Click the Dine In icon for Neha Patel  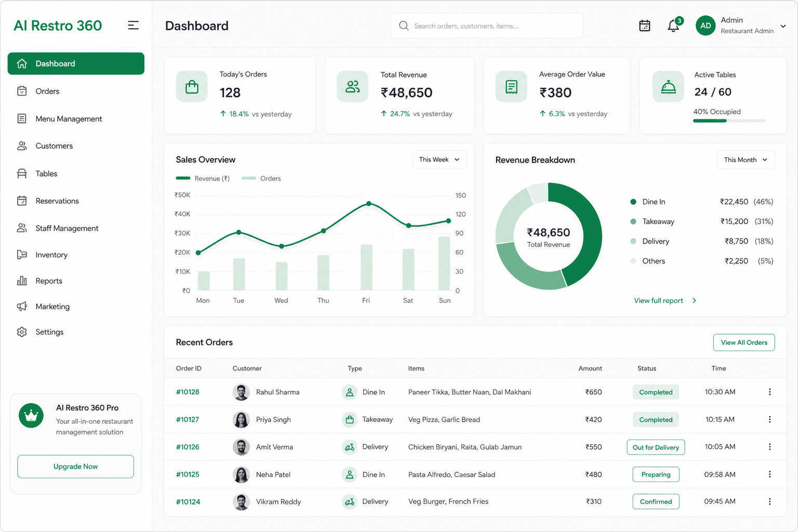pos(350,474)
